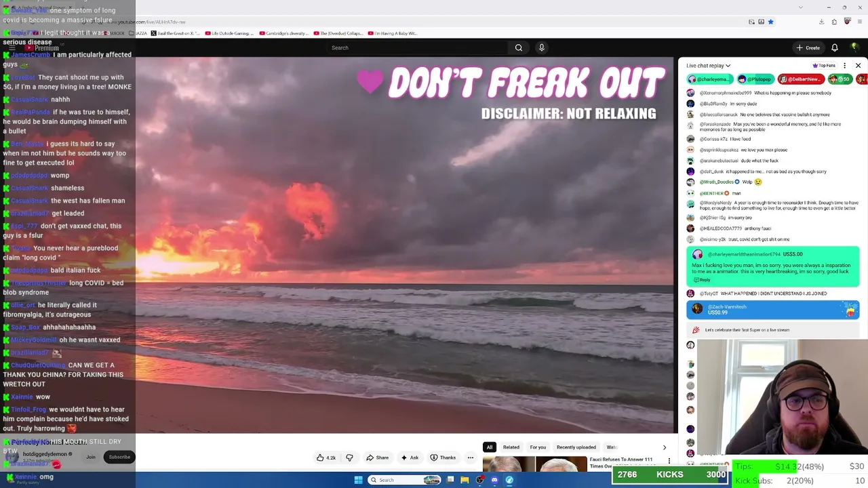Click chat message 'anthony fauci'

point(758,228)
